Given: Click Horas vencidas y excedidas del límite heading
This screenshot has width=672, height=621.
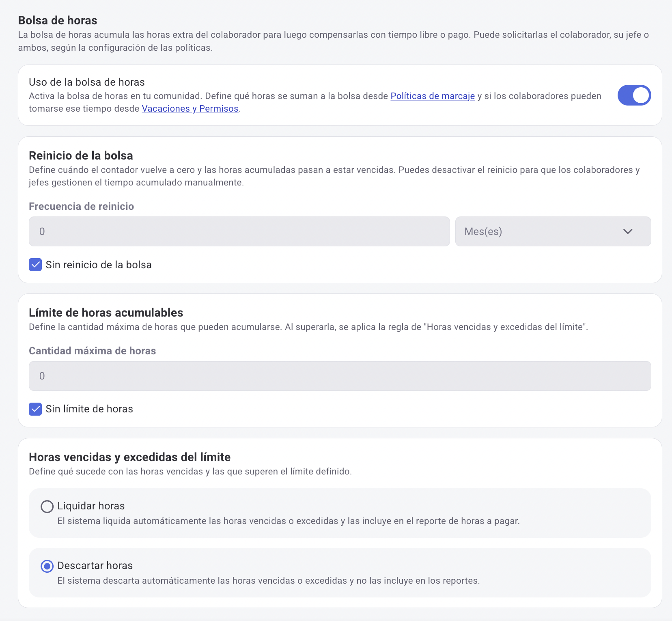Looking at the screenshot, I should pyautogui.click(x=129, y=457).
